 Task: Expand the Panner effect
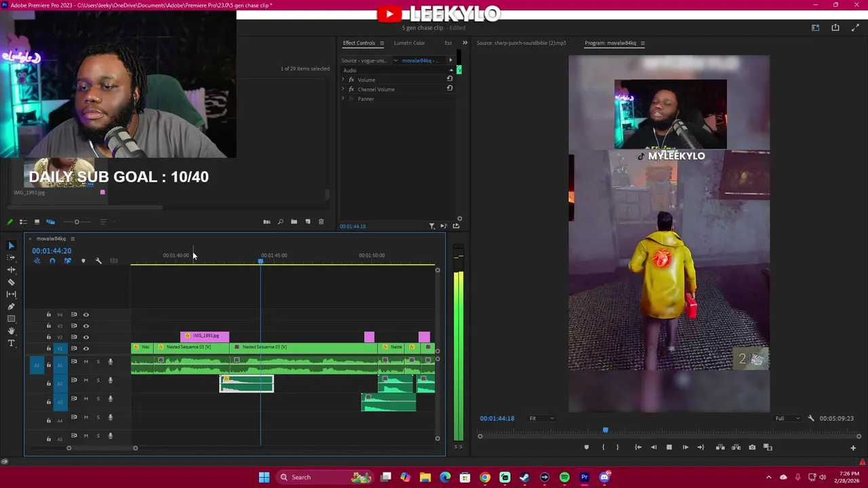click(342, 99)
